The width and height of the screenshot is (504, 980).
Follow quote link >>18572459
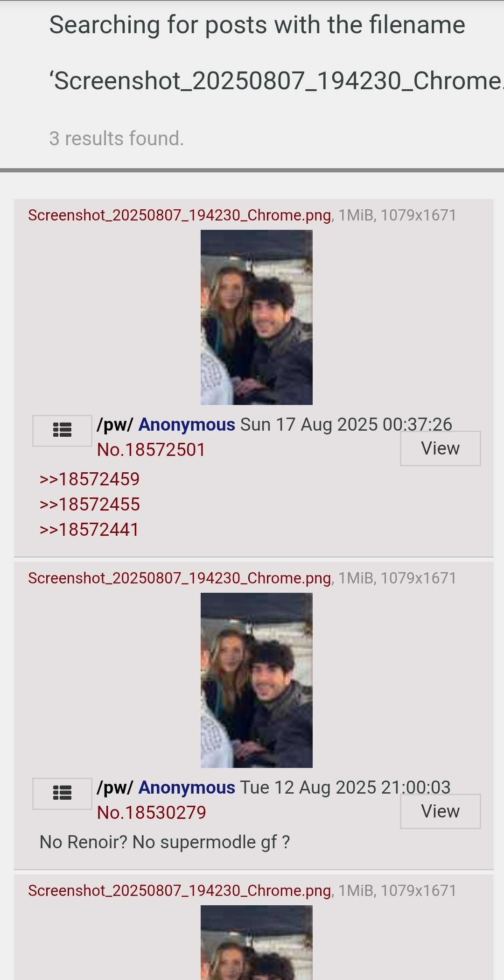[x=90, y=479]
